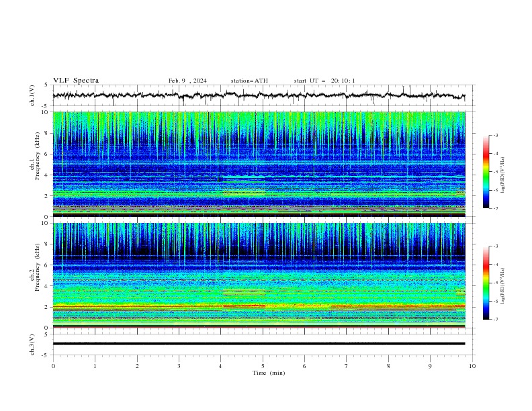Click the "-3" label on ch.1 color scale

[495, 135]
